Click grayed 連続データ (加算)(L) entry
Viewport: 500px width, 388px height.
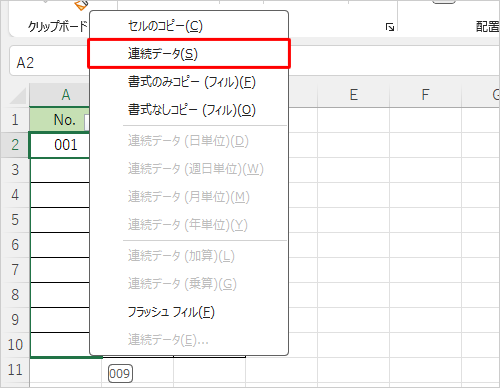point(189,256)
